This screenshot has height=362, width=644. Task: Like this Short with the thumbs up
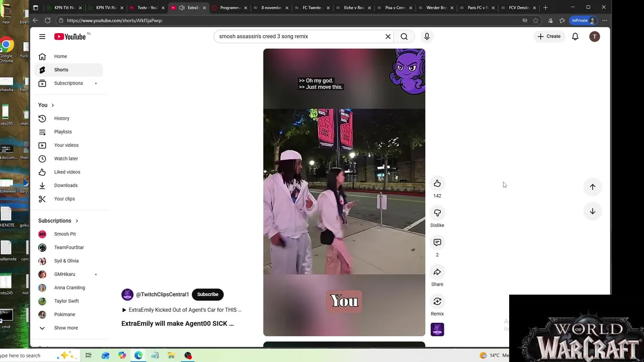click(437, 184)
